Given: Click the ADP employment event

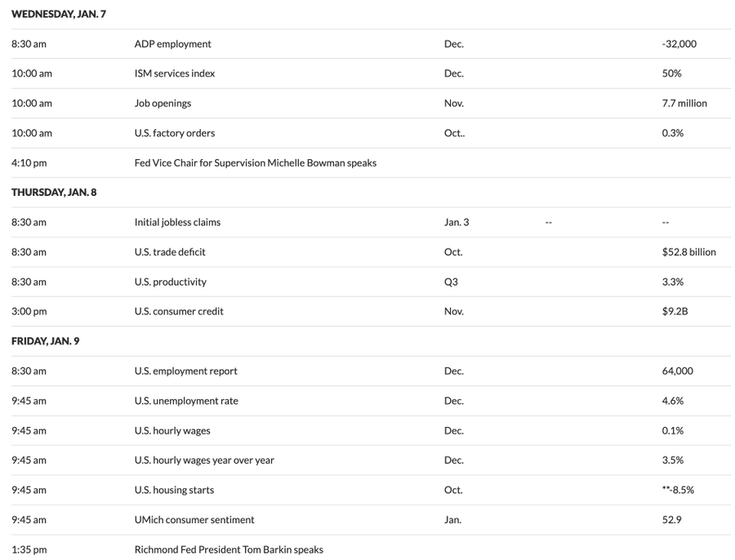Looking at the screenshot, I should coord(172,44).
